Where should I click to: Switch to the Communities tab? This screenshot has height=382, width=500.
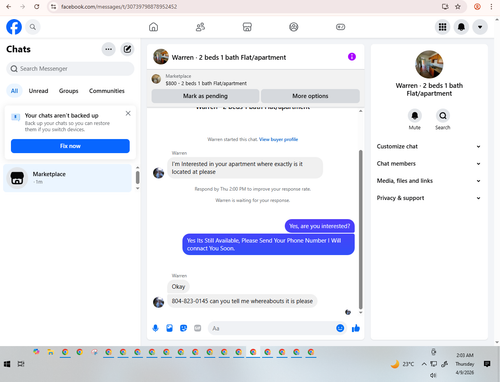pyautogui.click(x=107, y=91)
